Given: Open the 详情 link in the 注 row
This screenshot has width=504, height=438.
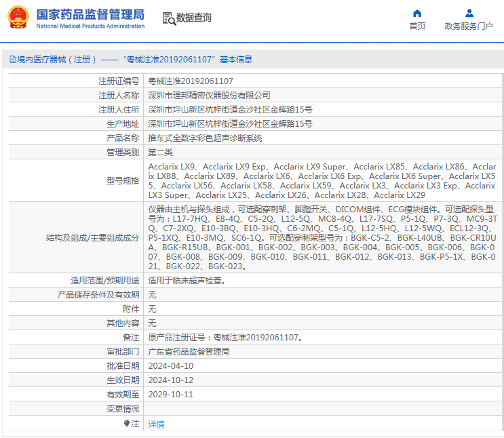Looking at the screenshot, I should pos(156,424).
